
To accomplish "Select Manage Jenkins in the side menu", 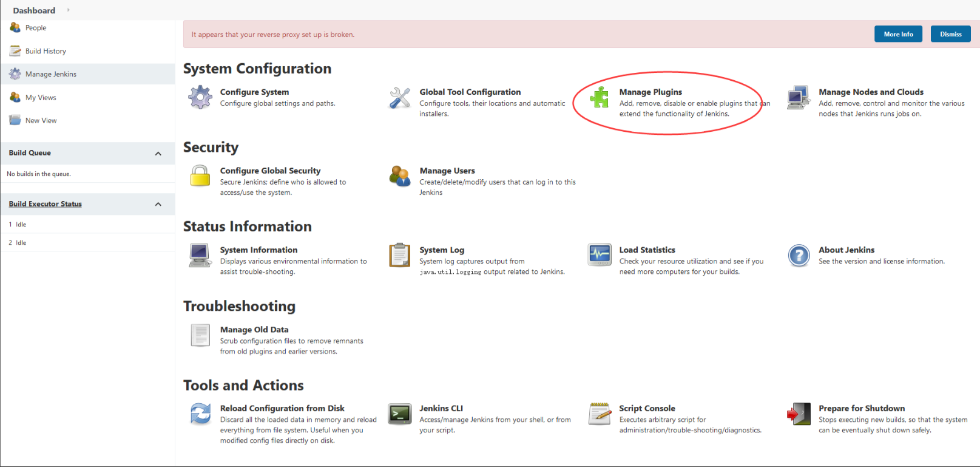I will click(x=51, y=74).
